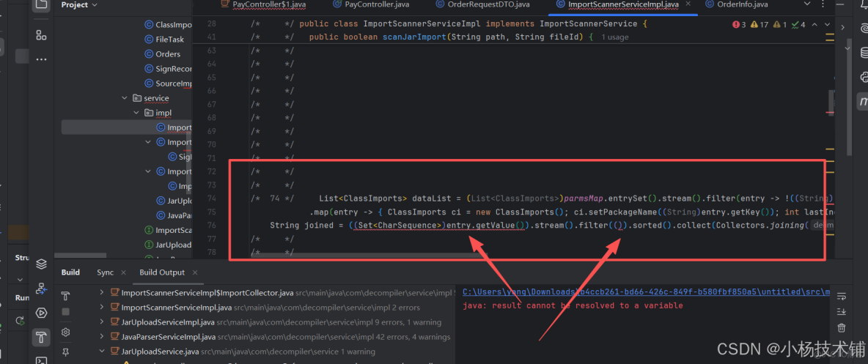
Task: Select the JarUplo… class under impl
Action: coord(174,201)
